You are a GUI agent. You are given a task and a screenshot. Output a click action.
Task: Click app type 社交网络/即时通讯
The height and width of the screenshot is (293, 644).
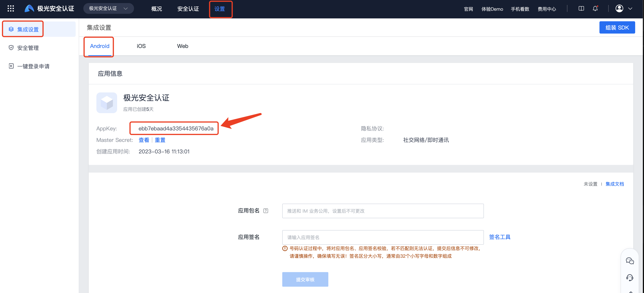click(x=426, y=140)
